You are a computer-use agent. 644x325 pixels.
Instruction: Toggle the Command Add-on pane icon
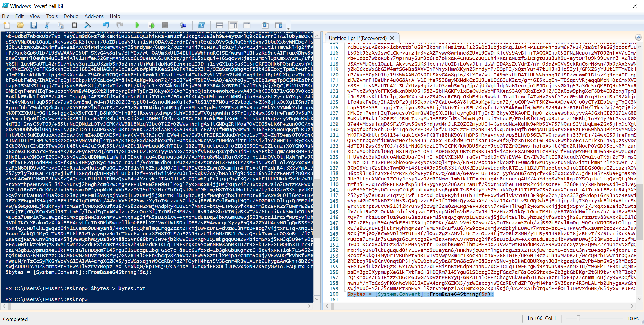pyautogui.click(x=279, y=25)
